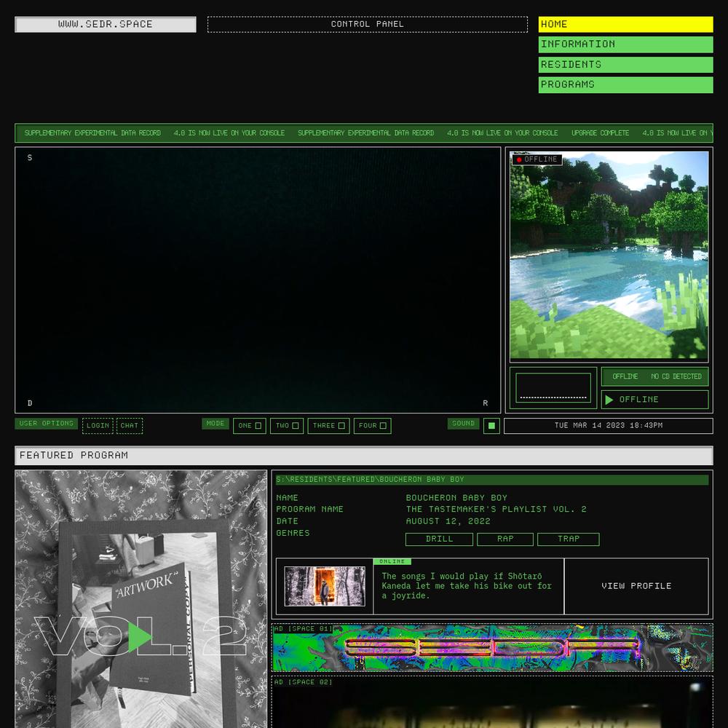Open the HOME menu item
Screen dimensions: 728x728
tap(625, 24)
